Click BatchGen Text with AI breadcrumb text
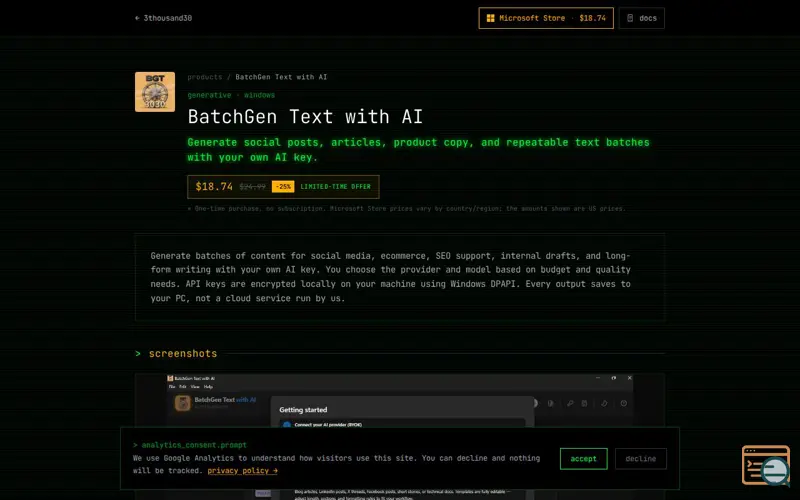The image size is (800, 500). pos(281,77)
